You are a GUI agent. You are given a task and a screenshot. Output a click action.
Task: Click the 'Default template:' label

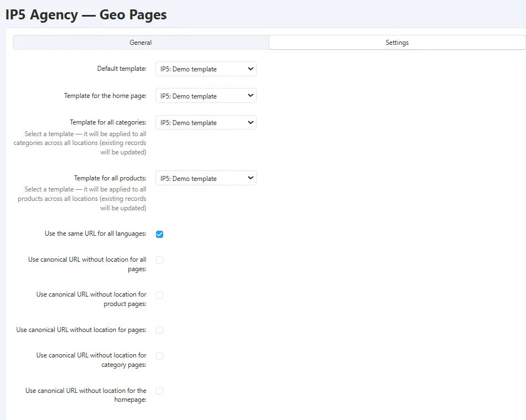(122, 69)
